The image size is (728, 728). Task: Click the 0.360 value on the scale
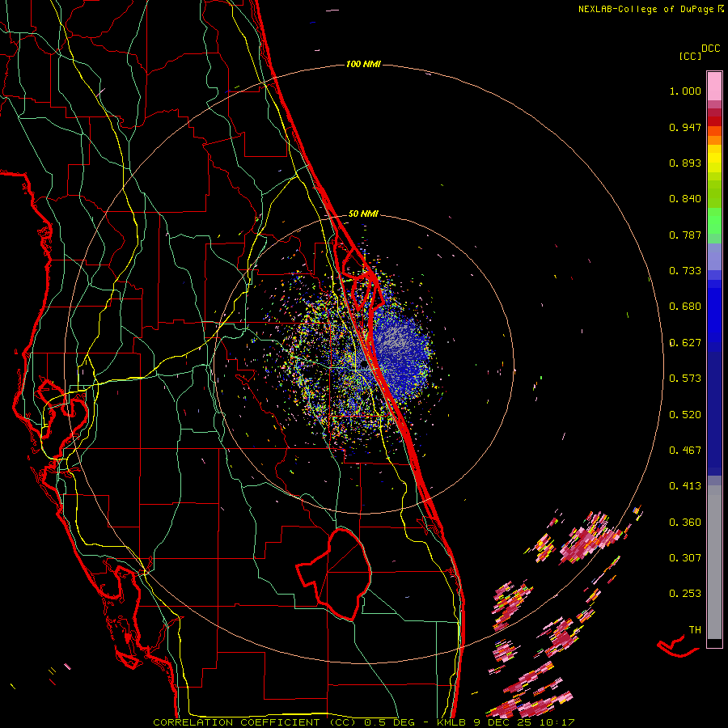tap(685, 523)
